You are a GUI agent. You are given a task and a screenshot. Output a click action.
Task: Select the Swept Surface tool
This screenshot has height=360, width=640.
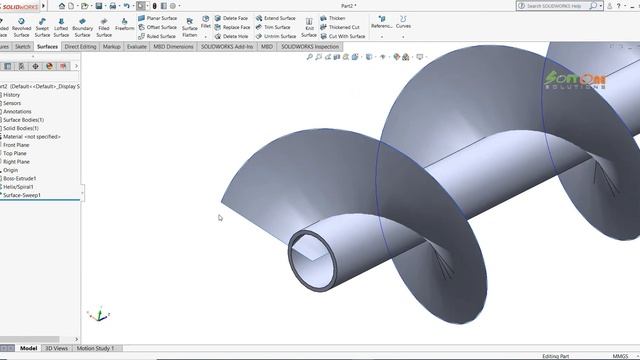[42, 27]
